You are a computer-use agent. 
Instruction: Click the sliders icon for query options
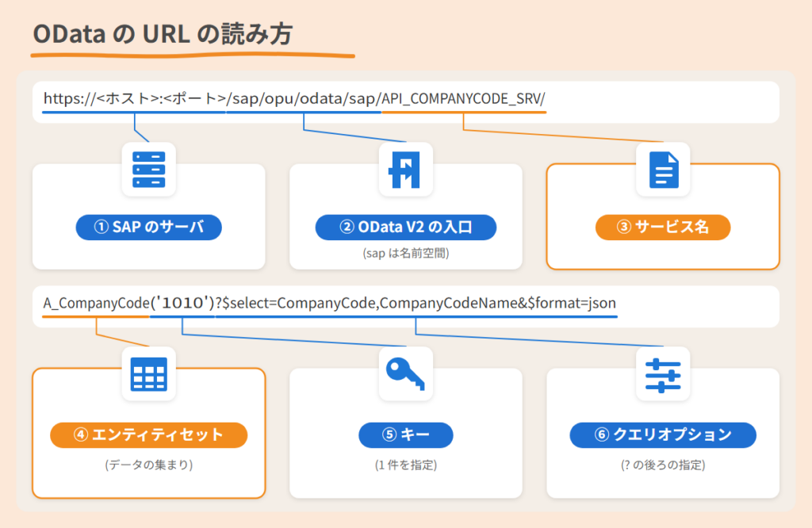663,375
